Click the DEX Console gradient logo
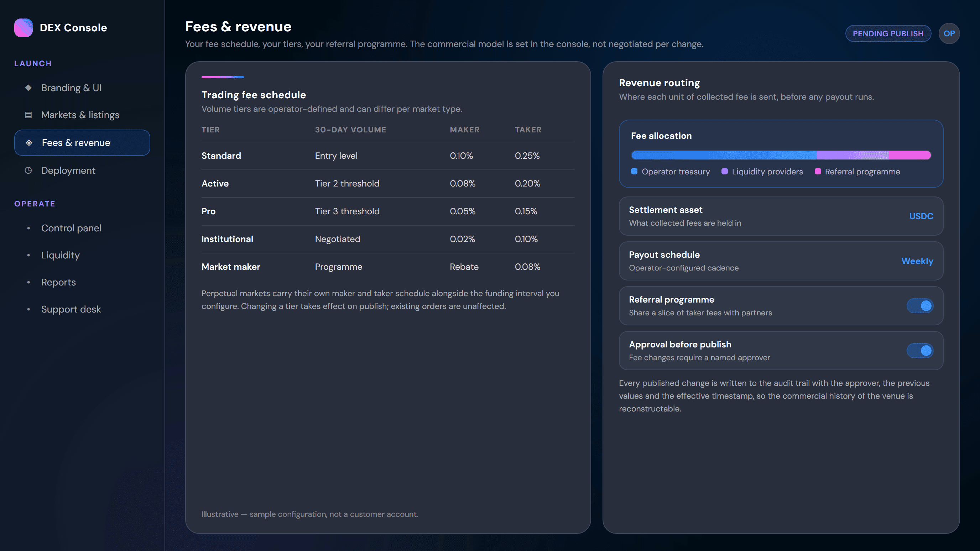980x551 pixels. coord(23,28)
